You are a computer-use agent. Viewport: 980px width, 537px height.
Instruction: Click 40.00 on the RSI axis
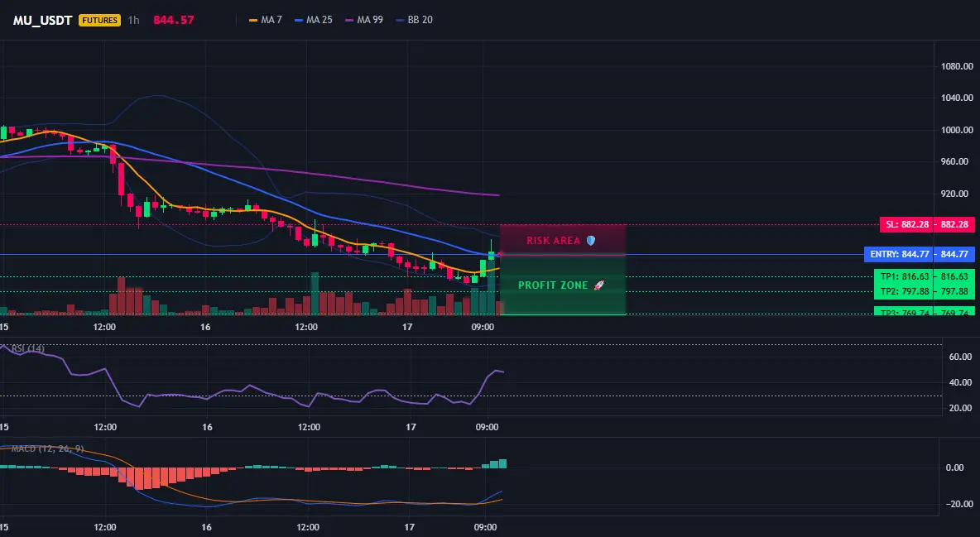pos(960,382)
